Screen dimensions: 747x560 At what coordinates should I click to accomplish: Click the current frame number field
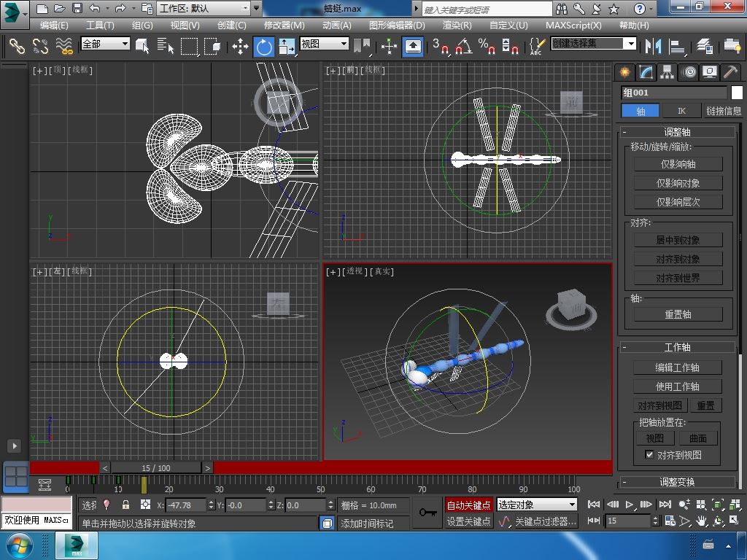tap(628, 521)
